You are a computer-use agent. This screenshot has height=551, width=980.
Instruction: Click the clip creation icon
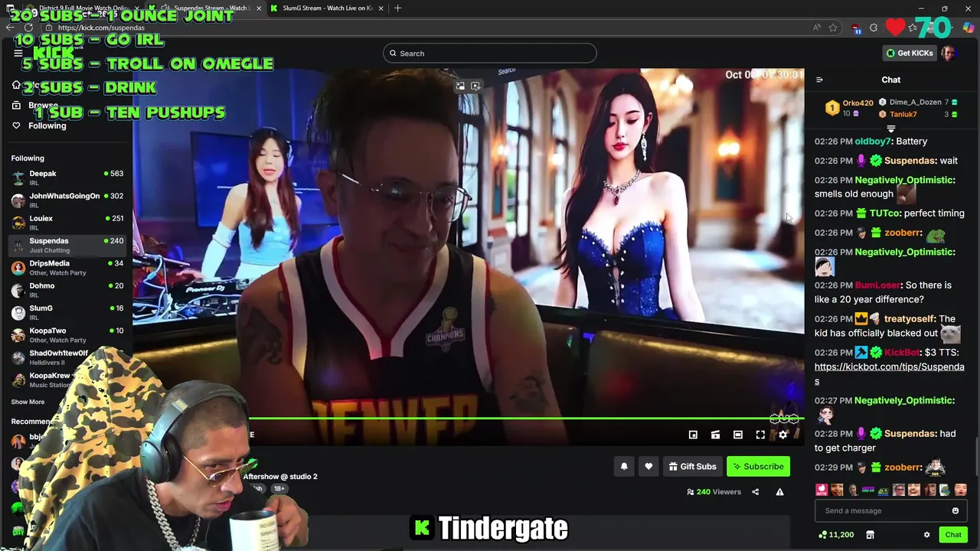(715, 435)
